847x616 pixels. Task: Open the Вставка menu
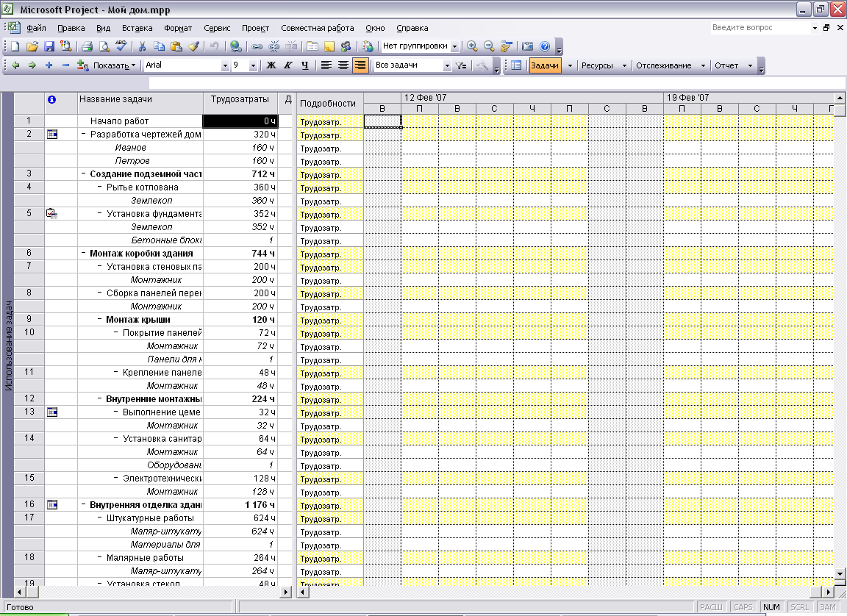[x=137, y=28]
